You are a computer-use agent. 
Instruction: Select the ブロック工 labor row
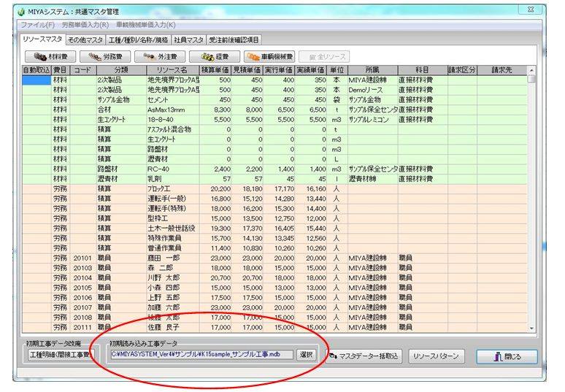click(274, 189)
